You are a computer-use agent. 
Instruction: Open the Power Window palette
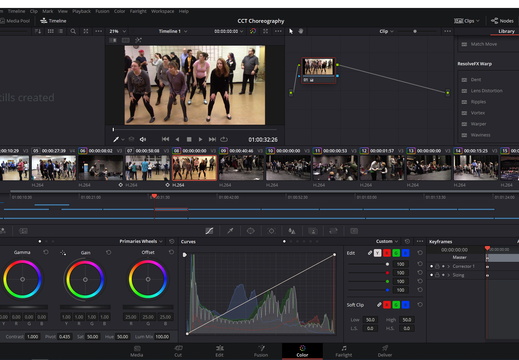[x=251, y=231]
